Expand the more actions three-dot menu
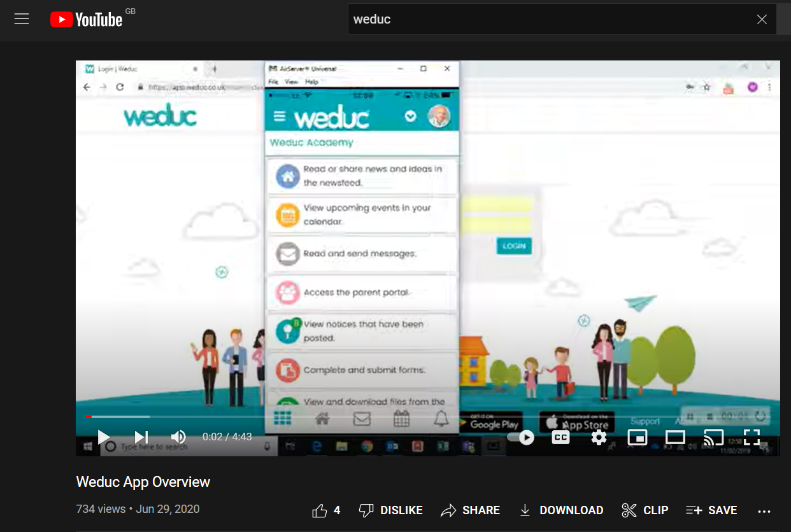Screen dimensions: 791x532 point(764,510)
